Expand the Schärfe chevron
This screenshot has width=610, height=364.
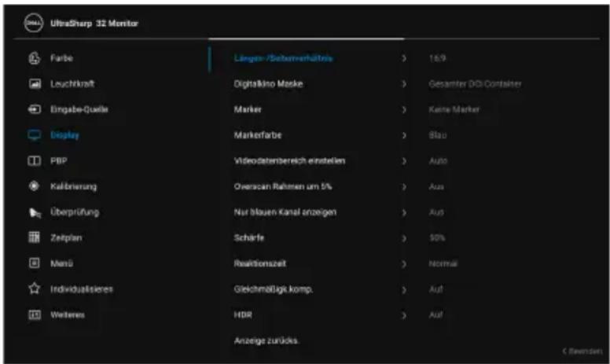click(x=404, y=238)
